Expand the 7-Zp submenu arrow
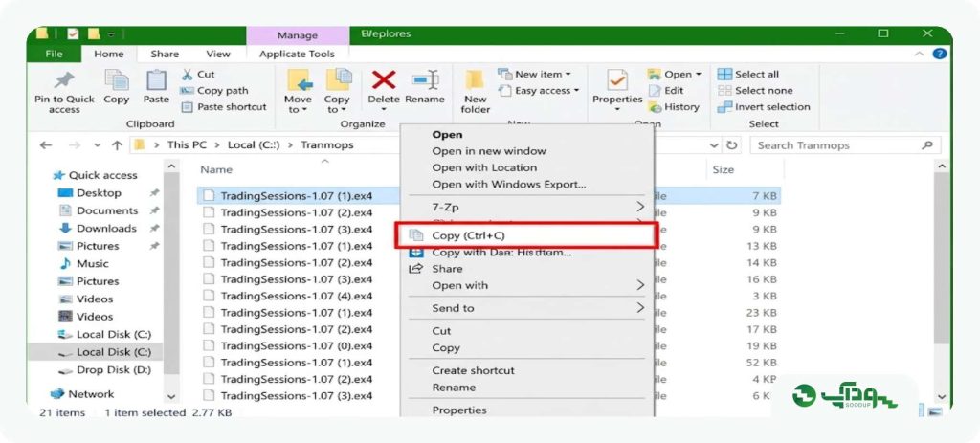The height and width of the screenshot is (443, 980). point(640,207)
